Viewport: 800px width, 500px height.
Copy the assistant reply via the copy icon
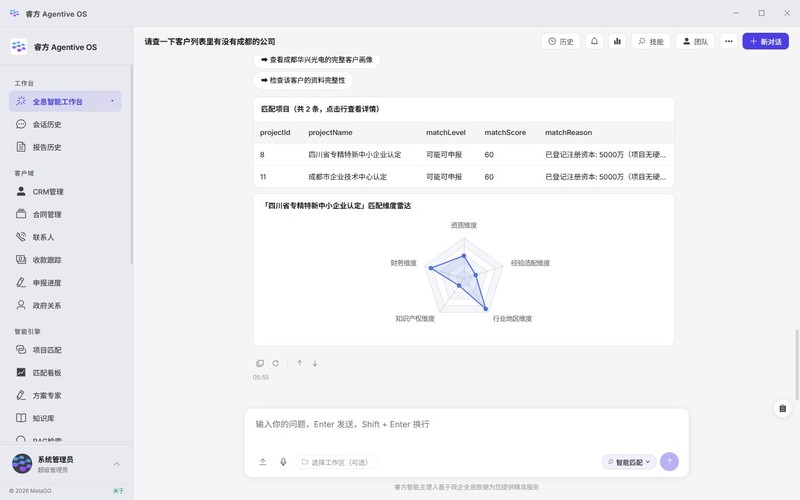tap(260, 363)
